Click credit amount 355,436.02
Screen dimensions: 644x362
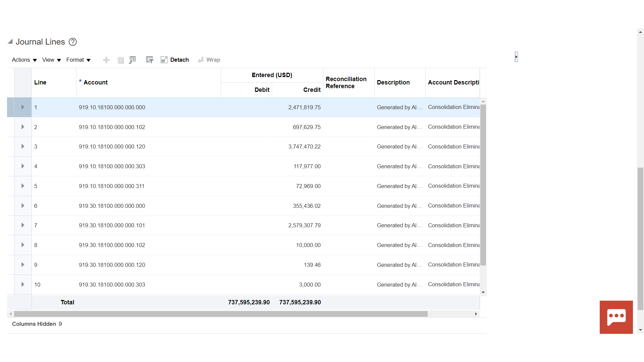pos(307,206)
